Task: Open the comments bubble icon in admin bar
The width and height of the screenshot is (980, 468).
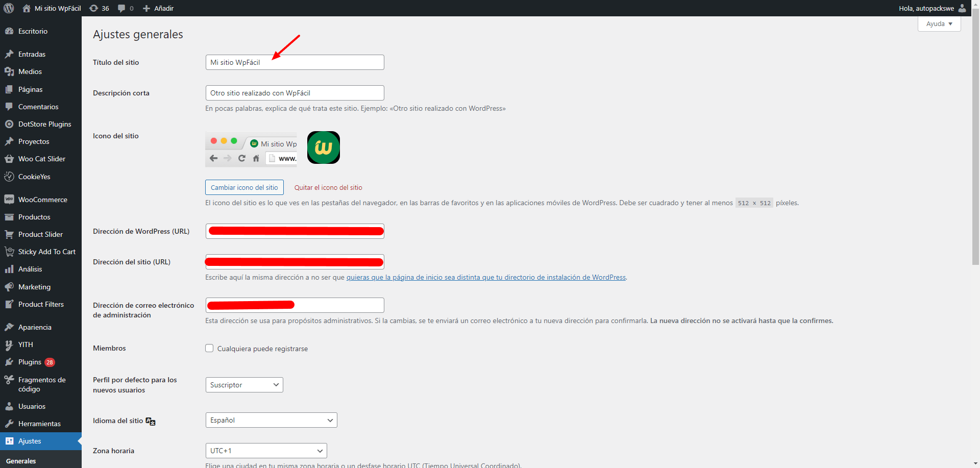Action: click(x=121, y=8)
